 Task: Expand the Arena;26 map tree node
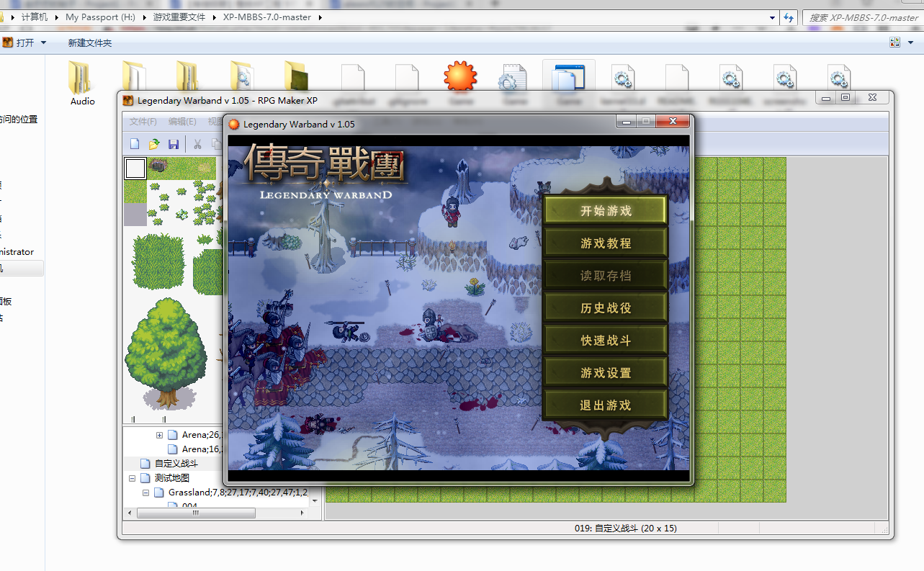coord(159,435)
